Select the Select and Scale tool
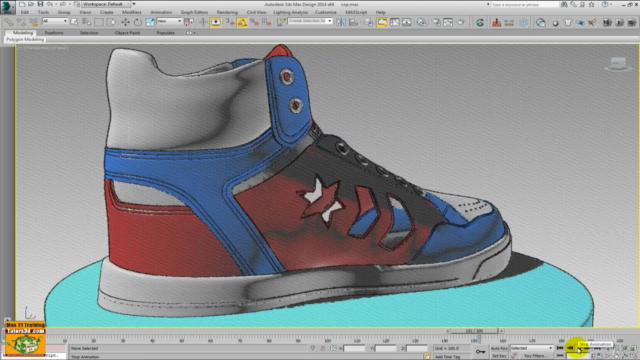The width and height of the screenshot is (640, 360). point(150,22)
